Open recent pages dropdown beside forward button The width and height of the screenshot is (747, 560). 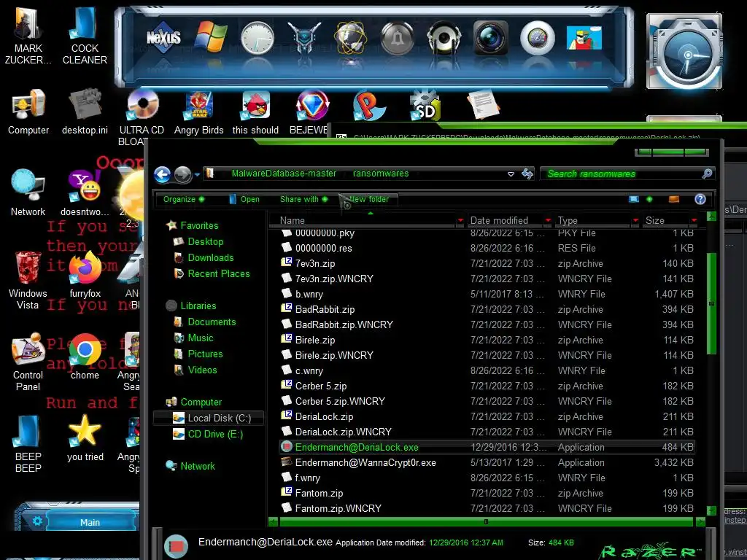pyautogui.click(x=197, y=175)
